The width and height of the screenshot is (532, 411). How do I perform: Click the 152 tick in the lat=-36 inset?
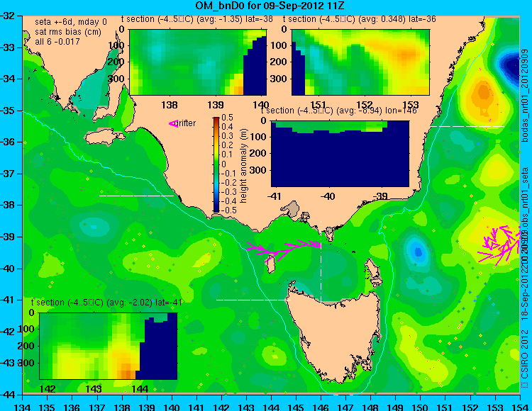point(365,105)
